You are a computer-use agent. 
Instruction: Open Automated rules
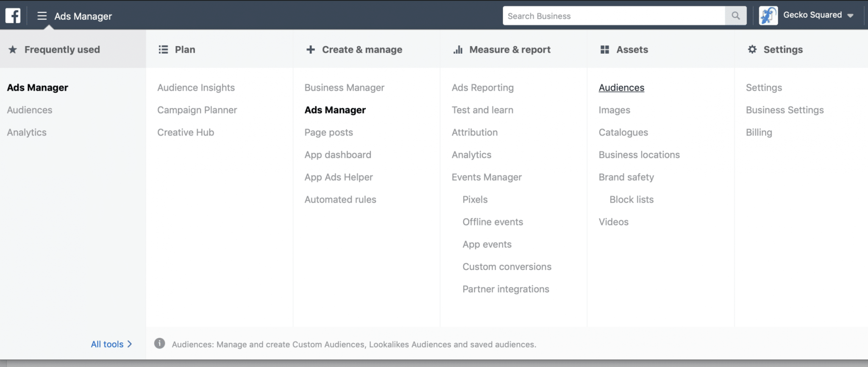click(x=340, y=200)
